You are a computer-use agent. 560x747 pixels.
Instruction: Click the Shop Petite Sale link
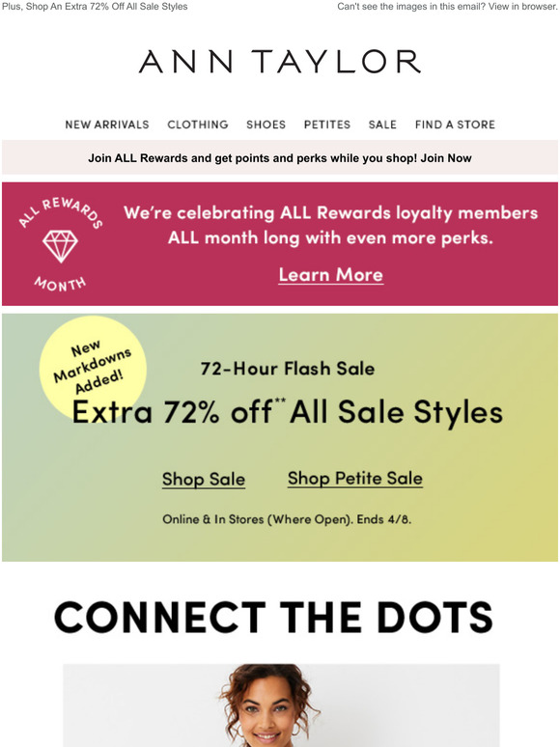(355, 479)
